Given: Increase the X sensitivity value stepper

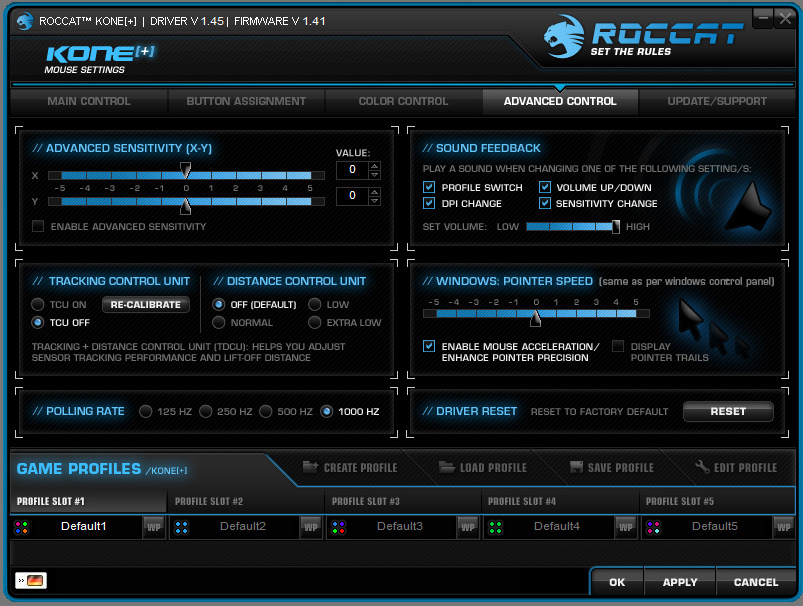Looking at the screenshot, I should click(x=375, y=166).
